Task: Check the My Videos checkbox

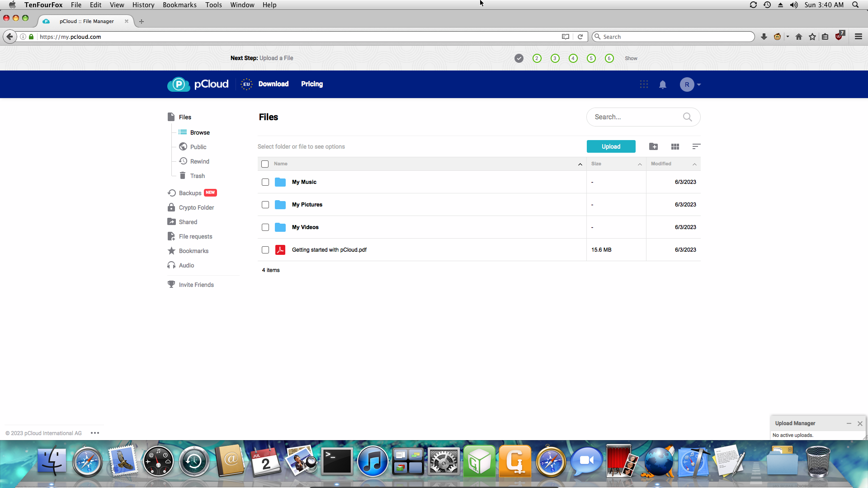Action: (x=265, y=227)
